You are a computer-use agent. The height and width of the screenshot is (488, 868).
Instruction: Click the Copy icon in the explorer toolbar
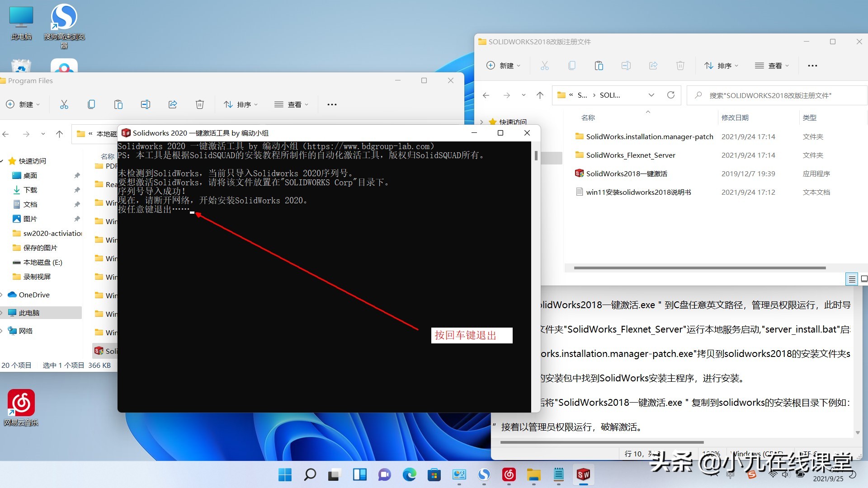(x=572, y=66)
